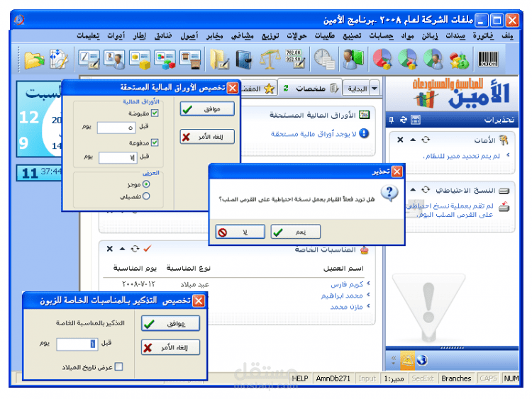The width and height of the screenshot is (532, 399).
Task: Click إلغاء الأمر in المناسبات الخاصة dialog
Action: [170, 348]
